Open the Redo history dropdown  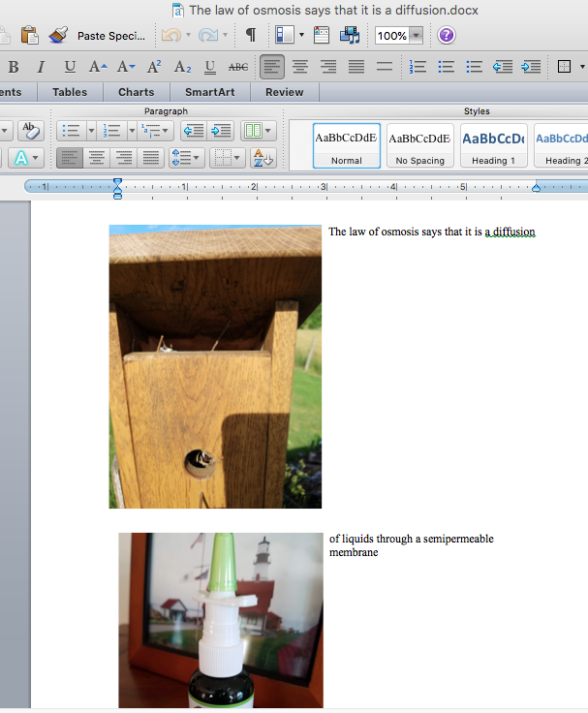[x=225, y=35]
